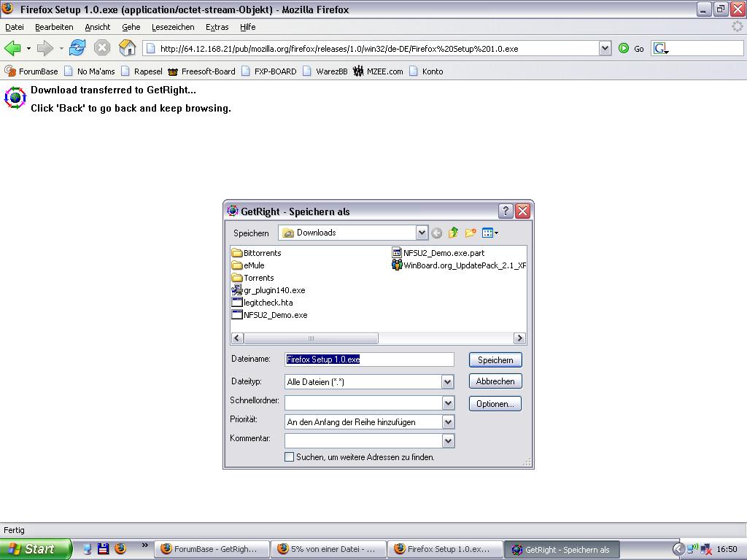Enable 'Suchen, um weitere Adressen zu finden' checkbox
Screen dimensions: 747x560
click(289, 457)
